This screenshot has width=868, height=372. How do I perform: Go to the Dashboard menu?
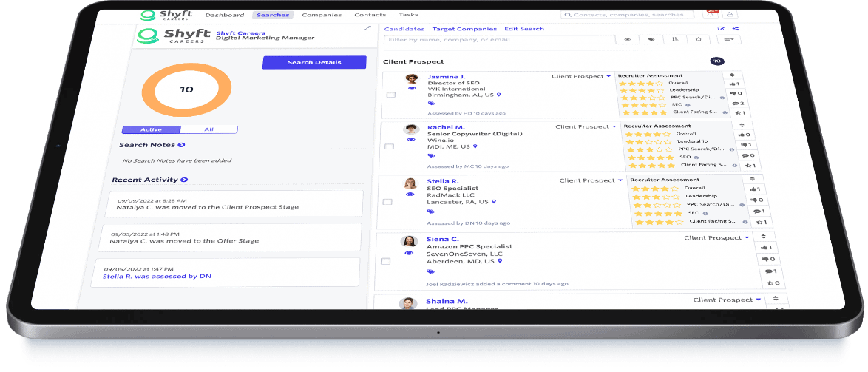point(225,15)
